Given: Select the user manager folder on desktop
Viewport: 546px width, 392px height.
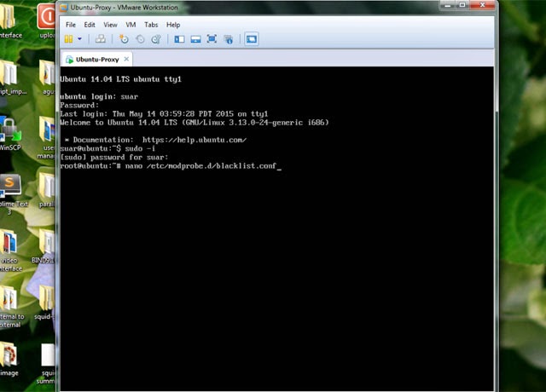Looking at the screenshot, I should click(x=46, y=138).
